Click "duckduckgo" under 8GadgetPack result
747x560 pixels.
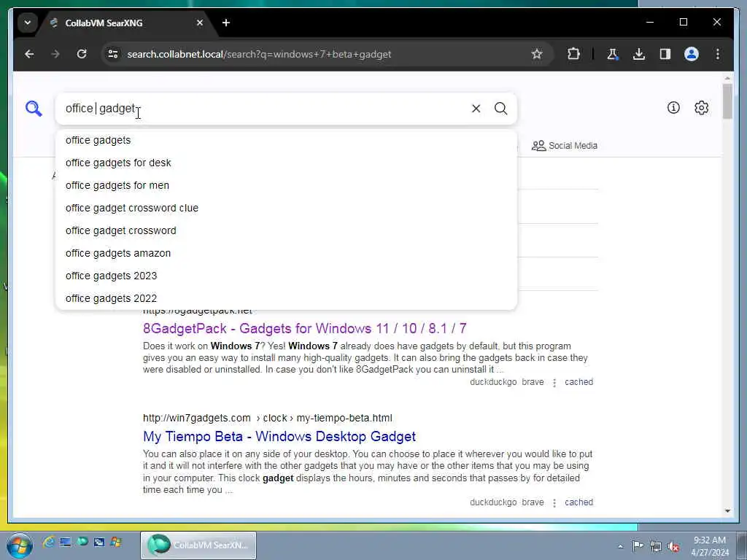tap(493, 382)
